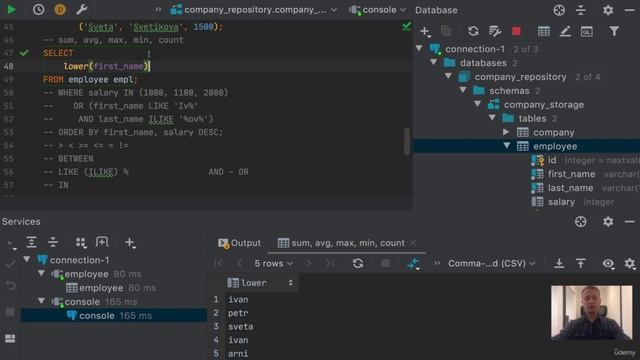Select the employee table in Database tree
The image size is (640, 360).
(x=555, y=146)
